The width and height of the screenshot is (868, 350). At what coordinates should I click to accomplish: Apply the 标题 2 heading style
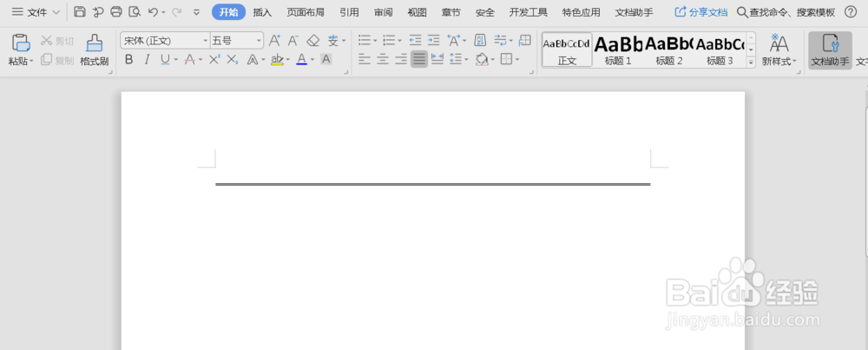pos(668,50)
